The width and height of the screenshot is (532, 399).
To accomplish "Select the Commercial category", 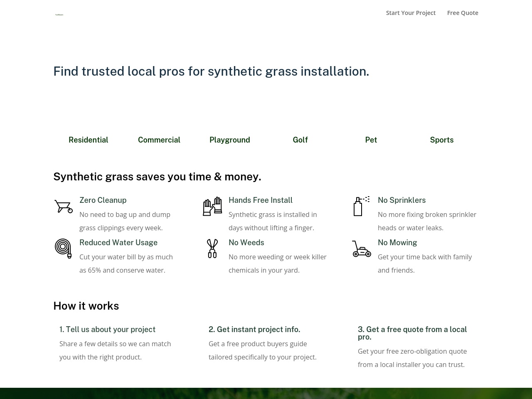I will point(159,140).
